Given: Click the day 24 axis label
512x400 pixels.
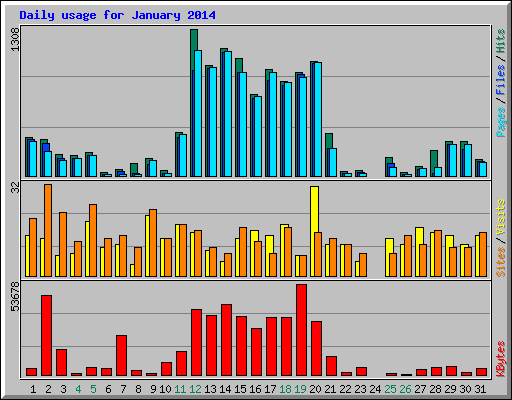Looking at the screenshot, I should 375,389.
